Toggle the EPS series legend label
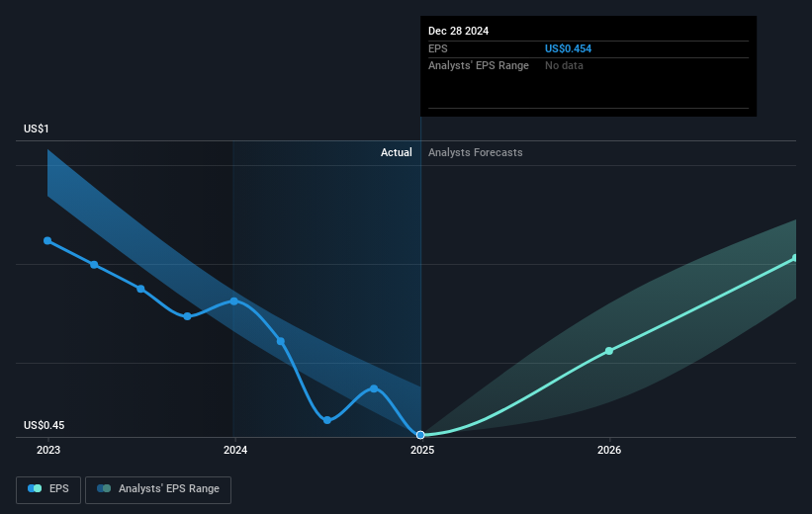This screenshot has height=514, width=812. click(x=59, y=488)
